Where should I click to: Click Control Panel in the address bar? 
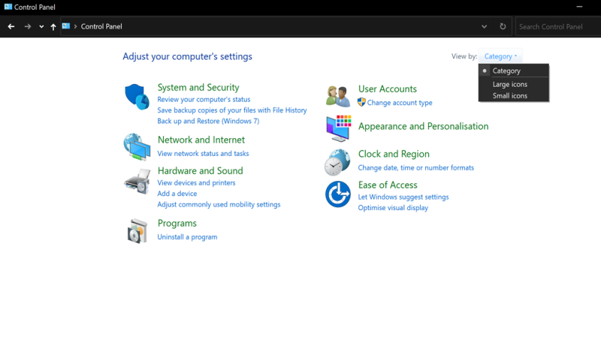click(101, 26)
